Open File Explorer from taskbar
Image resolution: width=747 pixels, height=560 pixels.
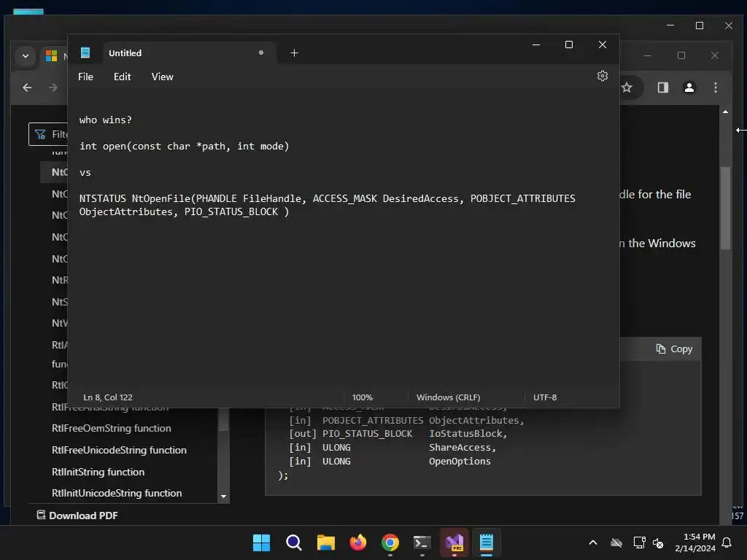point(326,542)
